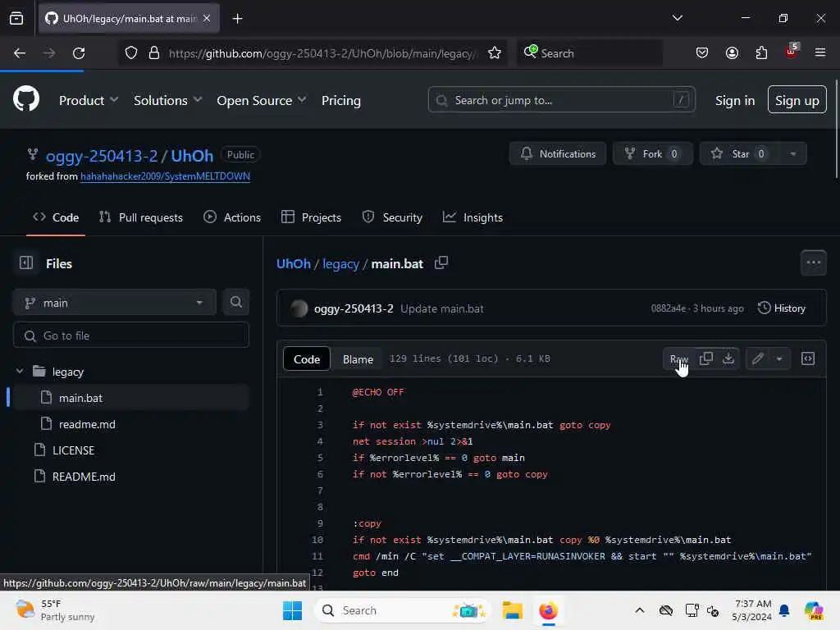The height and width of the screenshot is (630, 840).
Task: Click the browser back arrow
Action: tap(20, 53)
